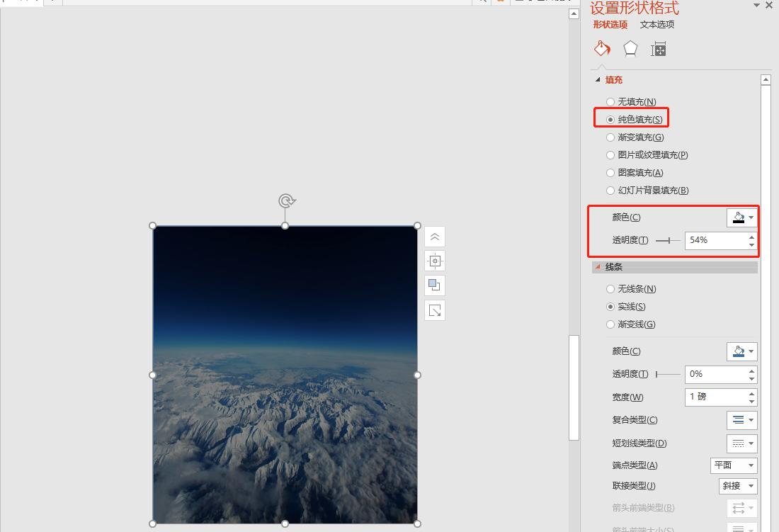Open the 端点类型 dropdown showing 平面
This screenshot has height=532, width=779.
pos(734,465)
